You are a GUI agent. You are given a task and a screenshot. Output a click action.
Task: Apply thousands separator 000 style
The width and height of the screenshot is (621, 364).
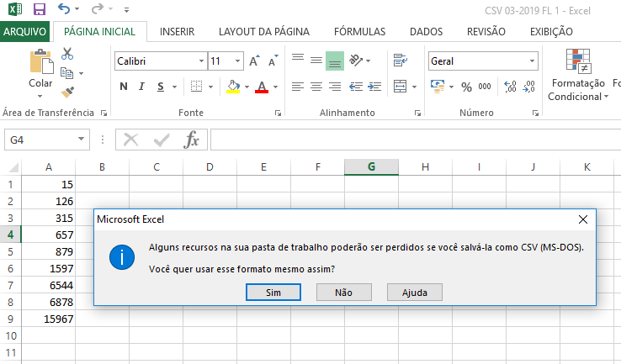coord(485,87)
